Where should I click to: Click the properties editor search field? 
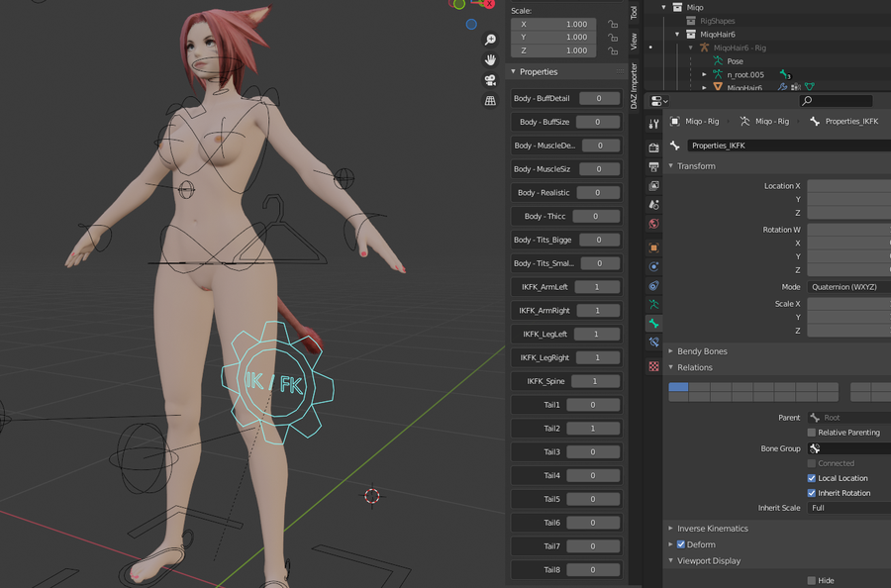click(836, 101)
